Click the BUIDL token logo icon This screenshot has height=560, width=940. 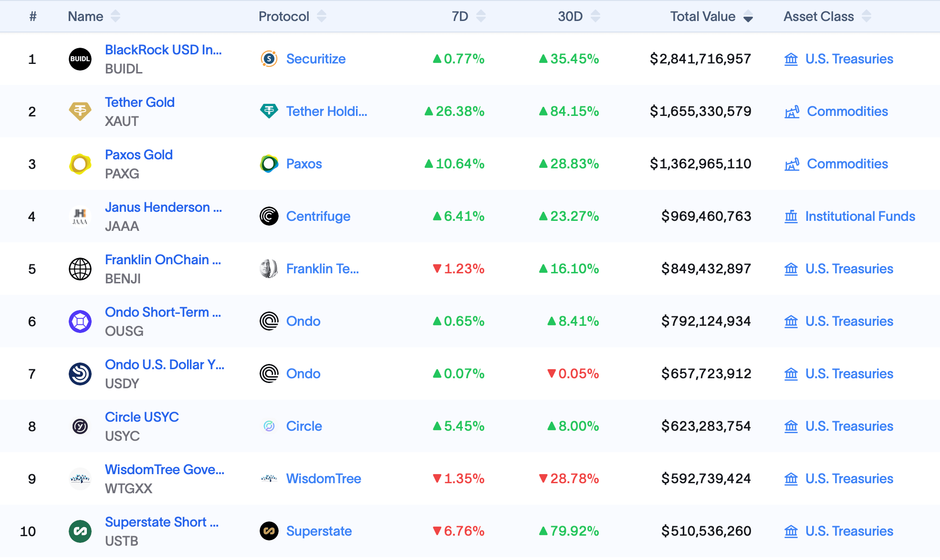point(80,59)
